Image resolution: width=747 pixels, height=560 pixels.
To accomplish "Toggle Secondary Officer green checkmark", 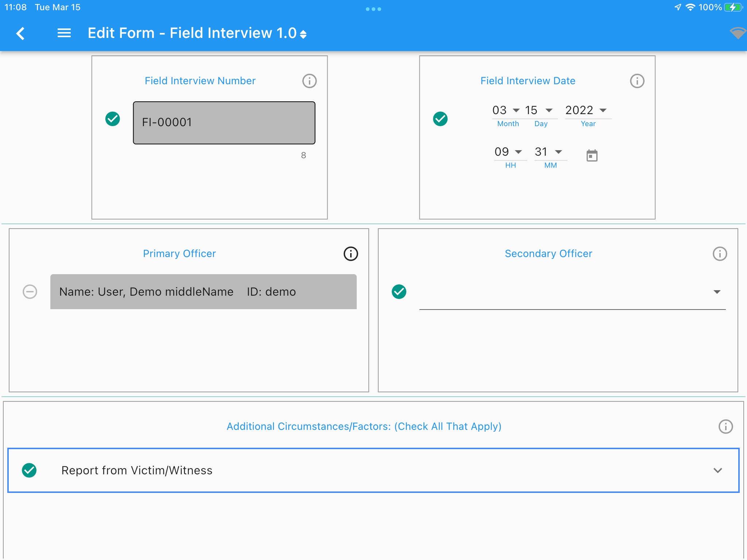I will click(x=399, y=292).
